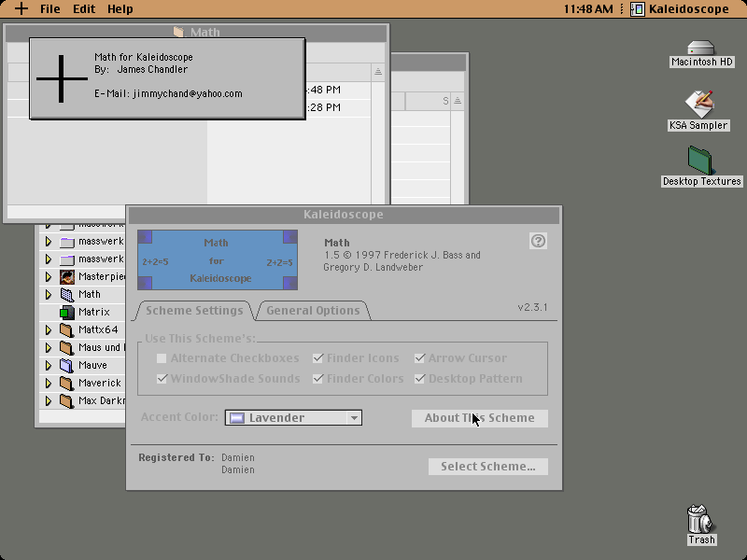Select the Maus und folder icon

coord(67,347)
